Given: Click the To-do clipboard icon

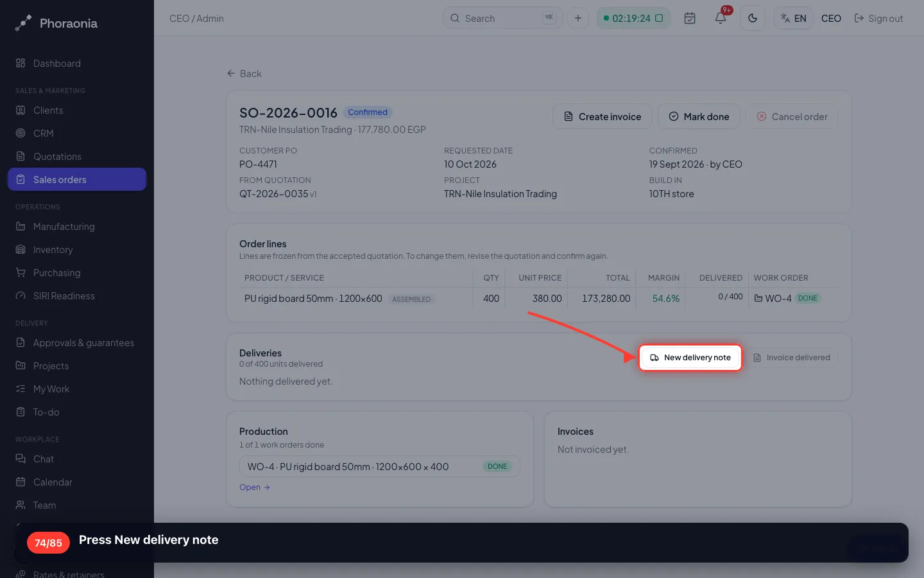Looking at the screenshot, I should (x=21, y=412).
